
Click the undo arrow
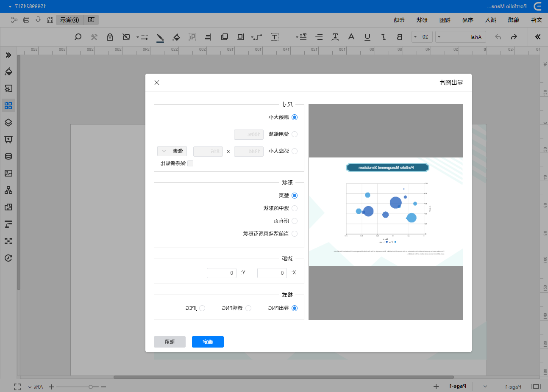[514, 37]
